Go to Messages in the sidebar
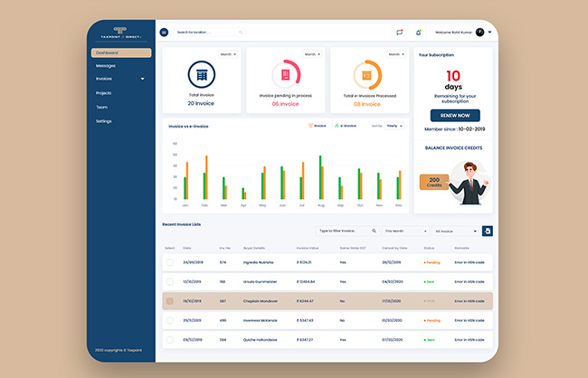 106,66
